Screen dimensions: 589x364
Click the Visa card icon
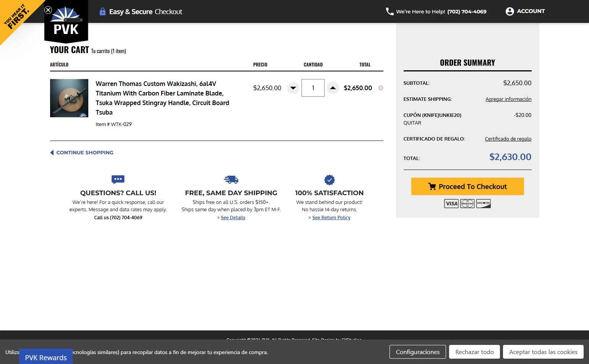coord(451,204)
